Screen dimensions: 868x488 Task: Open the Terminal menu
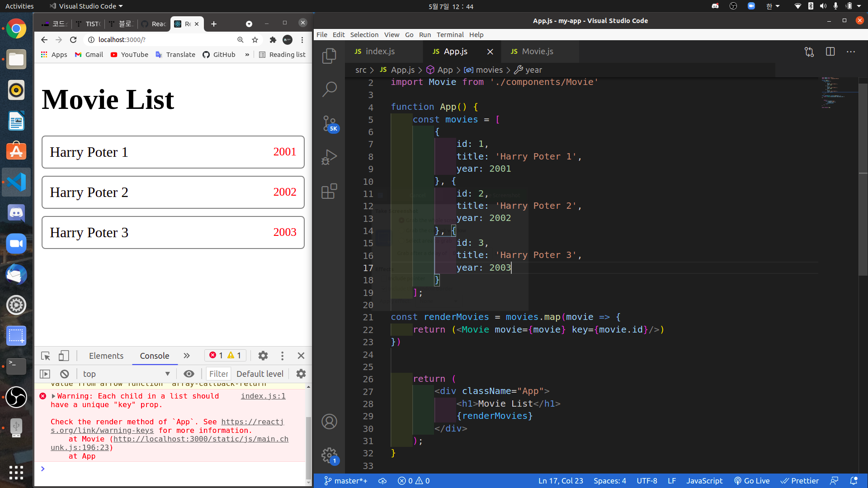(450, 35)
